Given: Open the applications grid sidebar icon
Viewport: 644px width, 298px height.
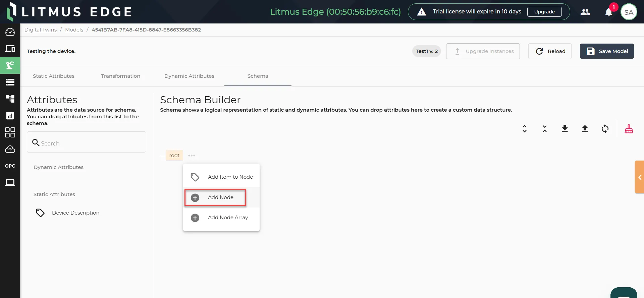Looking at the screenshot, I should (x=10, y=132).
